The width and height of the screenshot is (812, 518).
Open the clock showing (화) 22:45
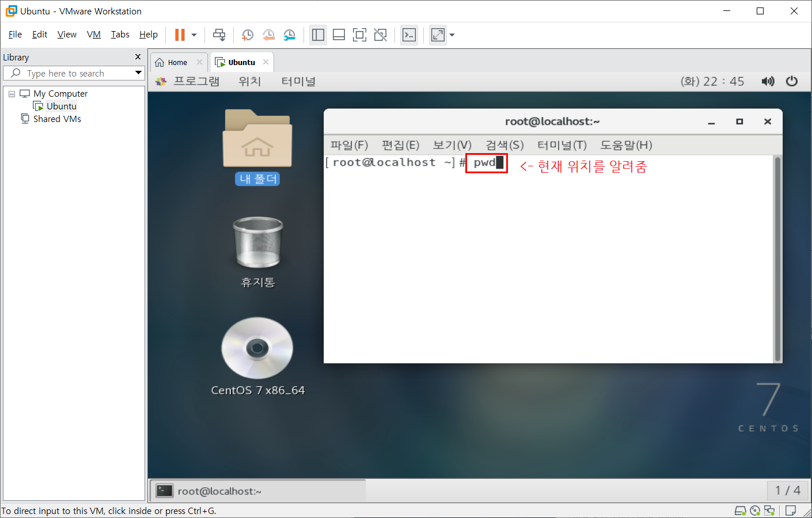click(x=712, y=81)
